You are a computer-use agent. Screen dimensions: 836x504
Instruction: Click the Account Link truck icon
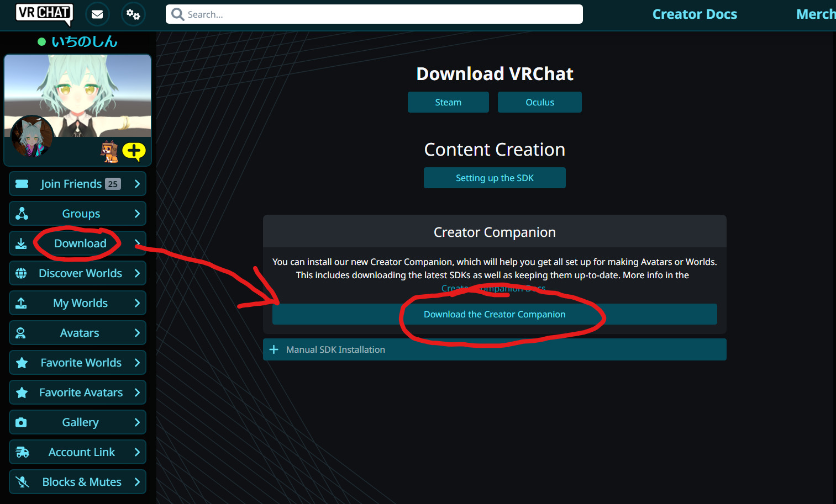(x=22, y=452)
